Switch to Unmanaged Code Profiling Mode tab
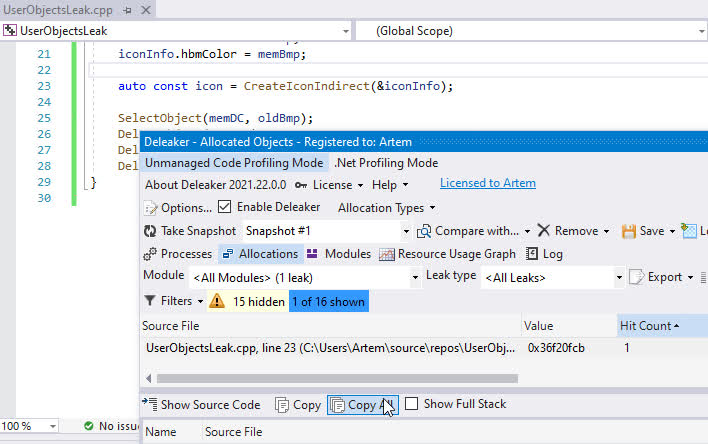Image resolution: width=708 pixels, height=444 pixels. (234, 163)
